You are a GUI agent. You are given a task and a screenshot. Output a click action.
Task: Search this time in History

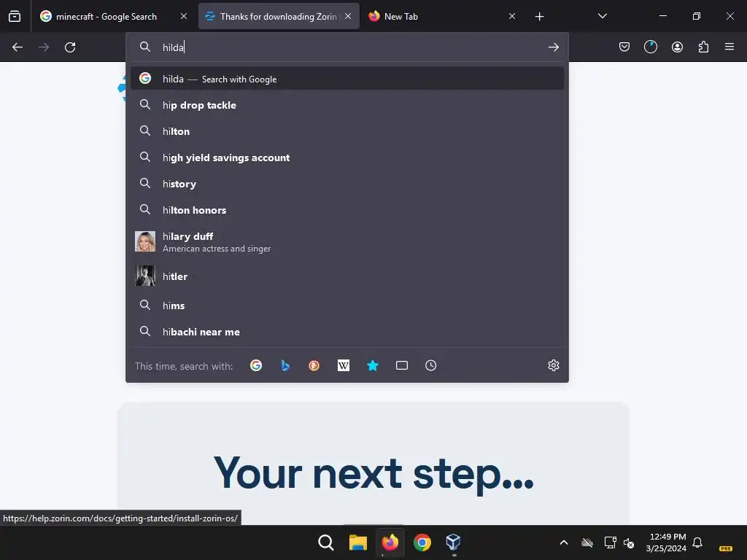point(430,365)
